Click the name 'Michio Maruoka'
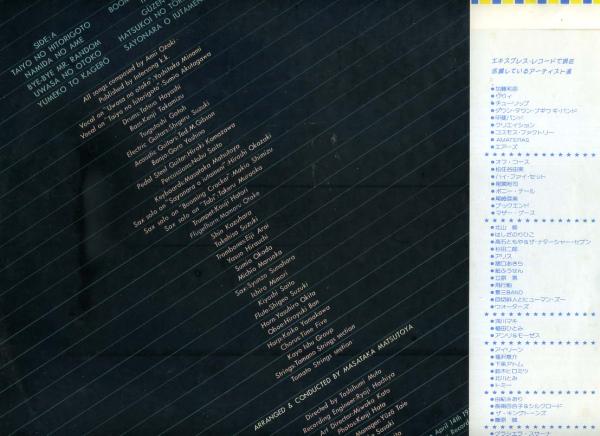The height and width of the screenshot is (436, 600). tap(260, 266)
